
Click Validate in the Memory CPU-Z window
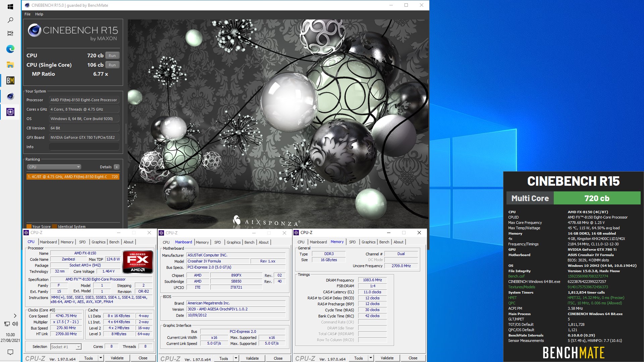[387, 358]
